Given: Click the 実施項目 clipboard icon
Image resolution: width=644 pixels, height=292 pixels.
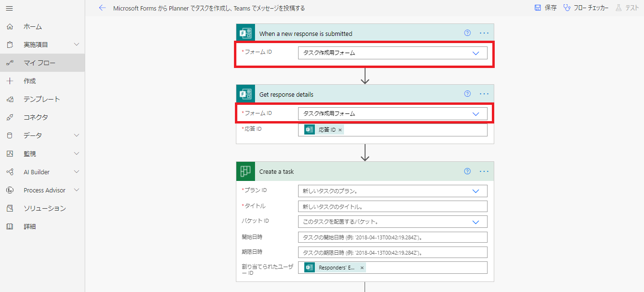Looking at the screenshot, I should (10, 45).
